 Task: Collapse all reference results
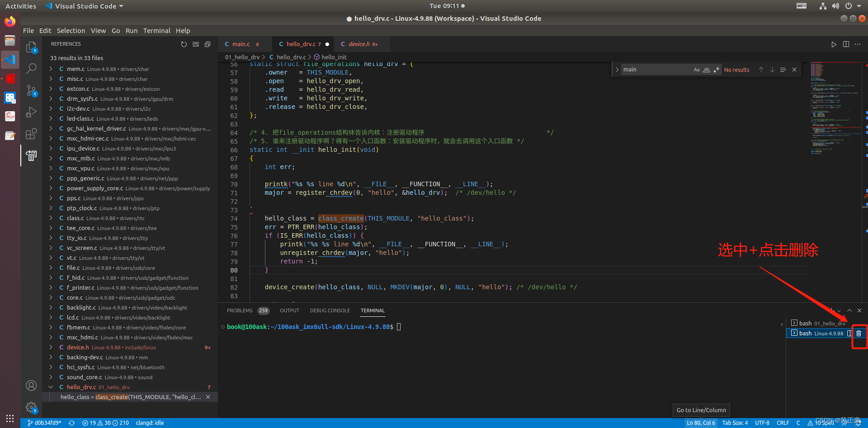tap(208, 44)
